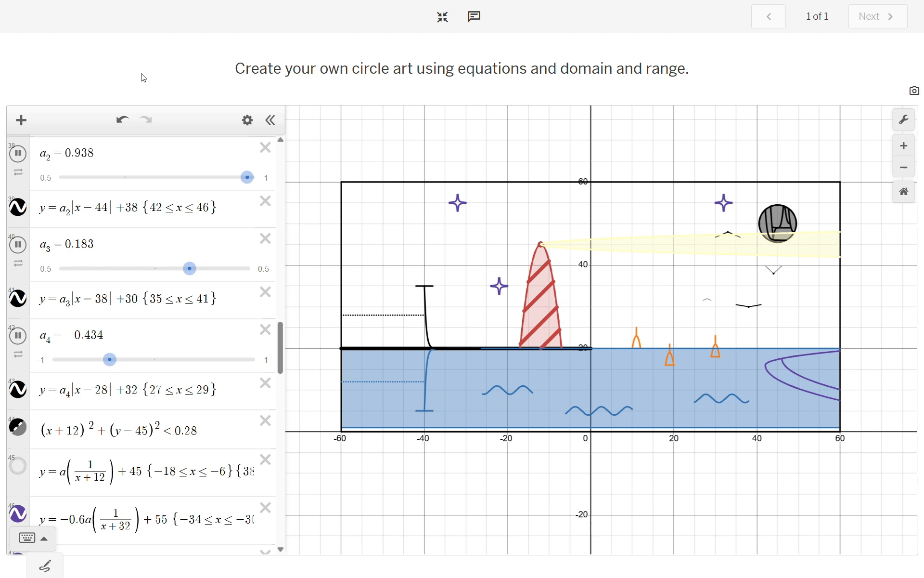Show the hidden y=a(1/(x+12))+45 graph
The height and width of the screenshot is (578, 924).
(x=18, y=466)
